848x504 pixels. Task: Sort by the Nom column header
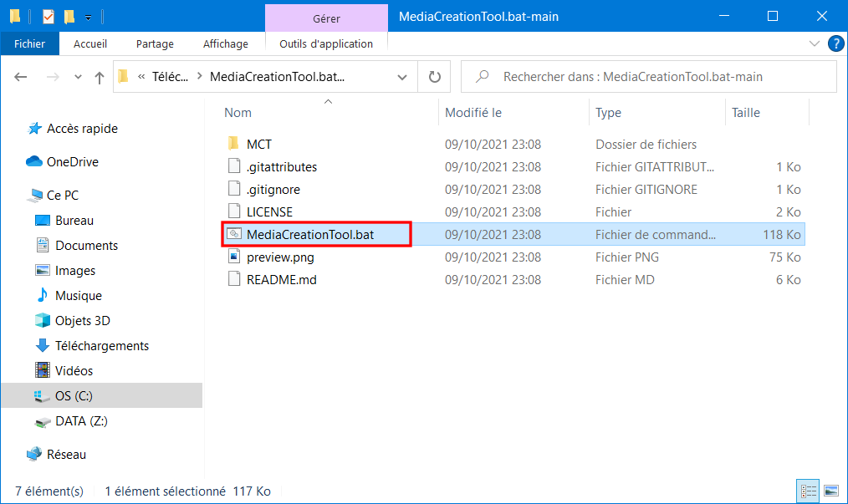click(x=238, y=113)
